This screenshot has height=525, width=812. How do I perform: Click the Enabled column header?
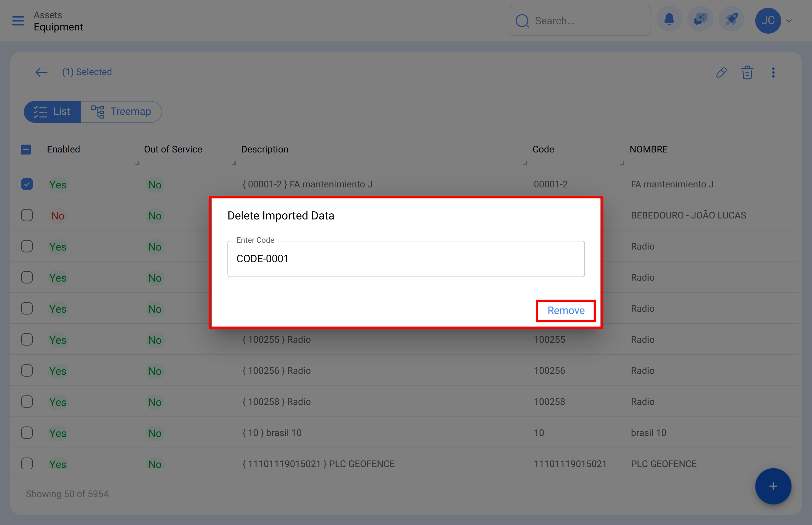63,149
